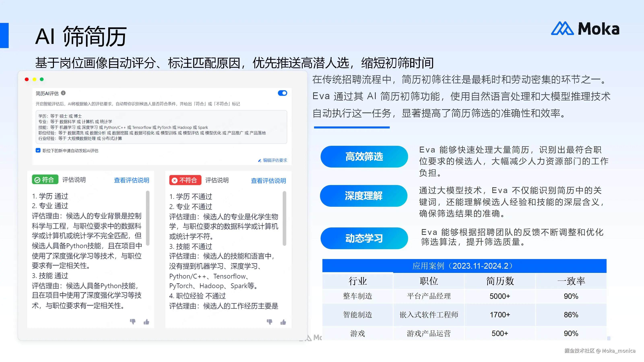
Task: Click thumbs-down icon in 不符合 evaluation card
Action: (x=269, y=322)
